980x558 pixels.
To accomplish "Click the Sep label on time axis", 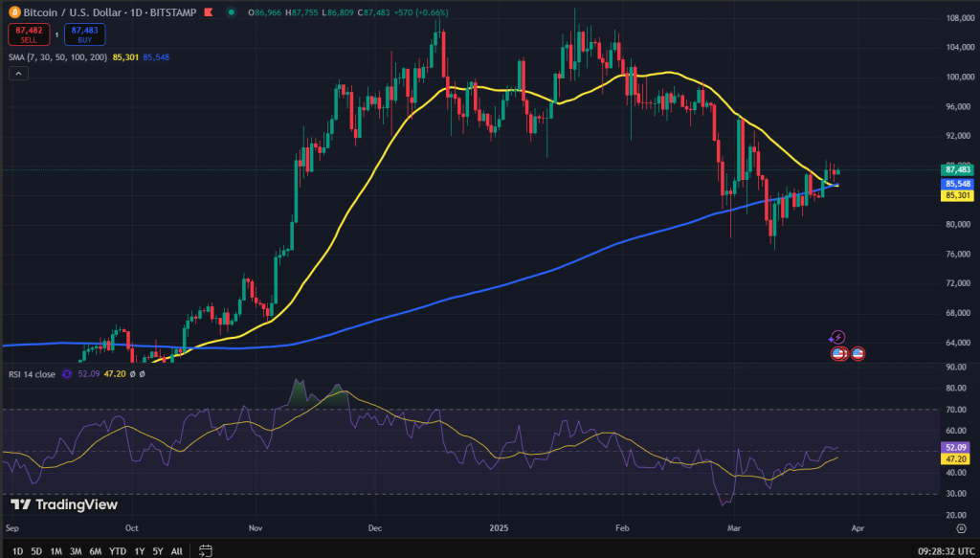I will click(x=11, y=528).
